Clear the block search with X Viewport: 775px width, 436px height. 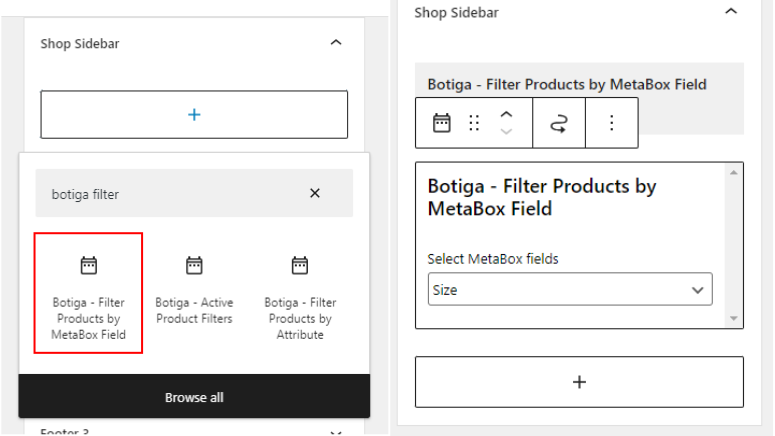point(315,193)
